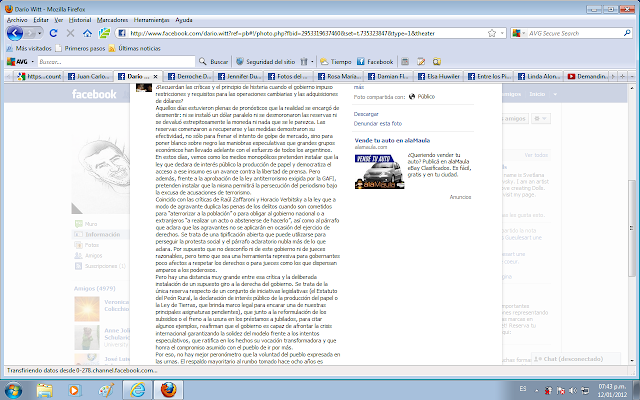Screen dimensions: 640x400
Task: Click the notepad icon on AVG toolbar
Action: (x=421, y=62)
